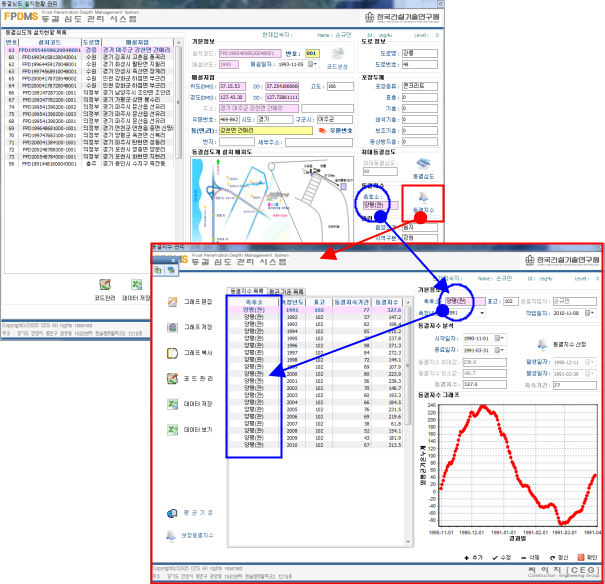Open the 시작일자 1990-11-01 date picker
Viewport: 605px width, 584px height.
point(499,338)
